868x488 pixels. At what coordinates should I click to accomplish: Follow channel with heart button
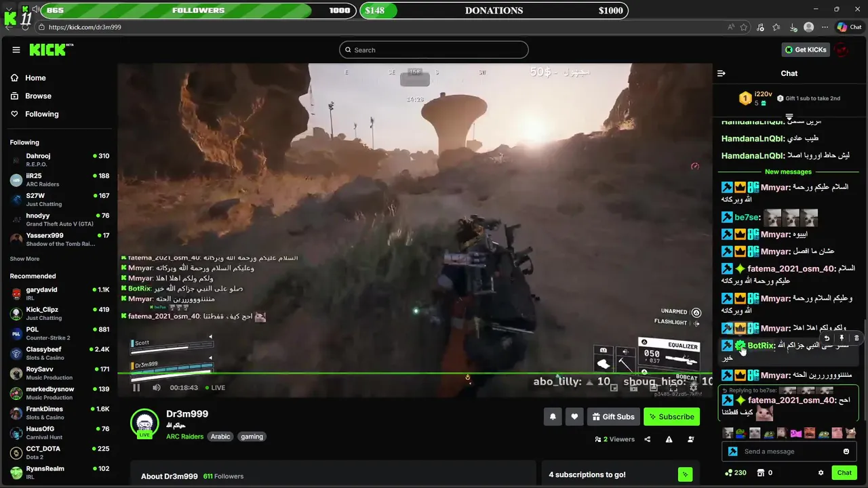[574, 417]
